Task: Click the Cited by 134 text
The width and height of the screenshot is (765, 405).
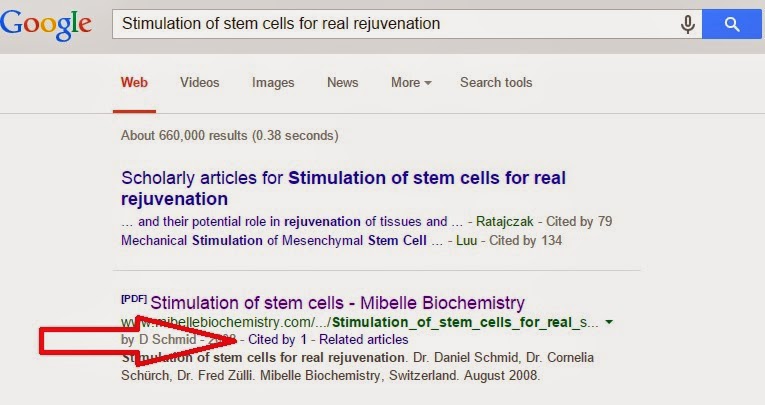Action: tap(525, 241)
